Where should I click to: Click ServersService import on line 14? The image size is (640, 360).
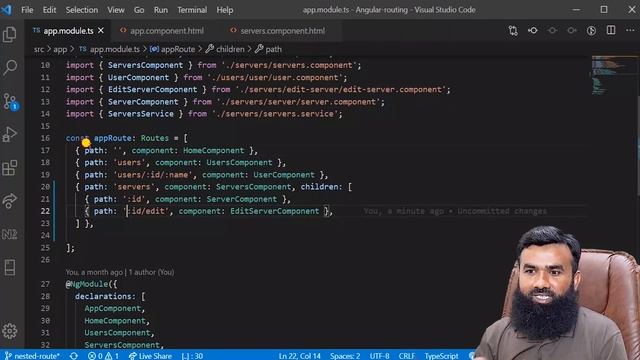tap(141, 114)
